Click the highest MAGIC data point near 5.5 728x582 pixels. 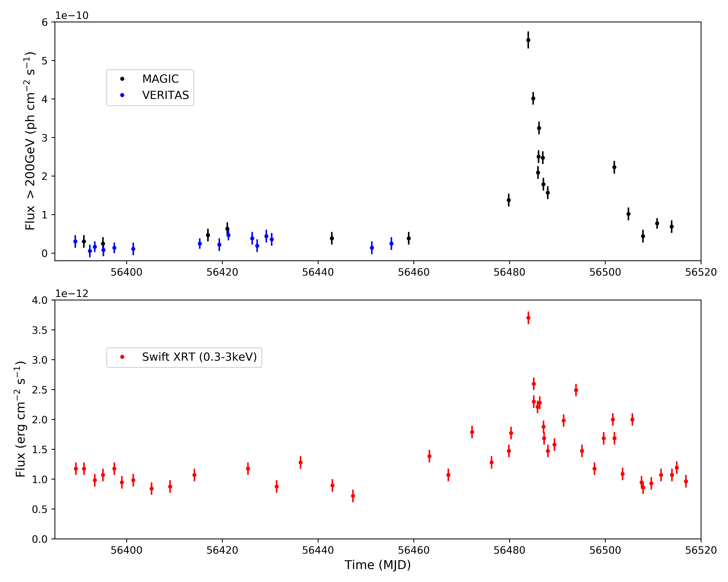pyautogui.click(x=528, y=40)
